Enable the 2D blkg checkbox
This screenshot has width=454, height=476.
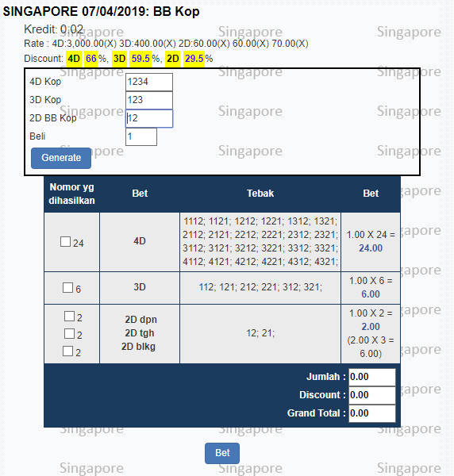(67, 351)
